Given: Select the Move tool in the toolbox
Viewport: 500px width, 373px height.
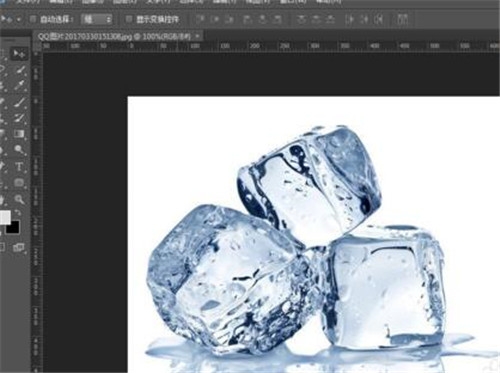Looking at the screenshot, I should (x=19, y=54).
